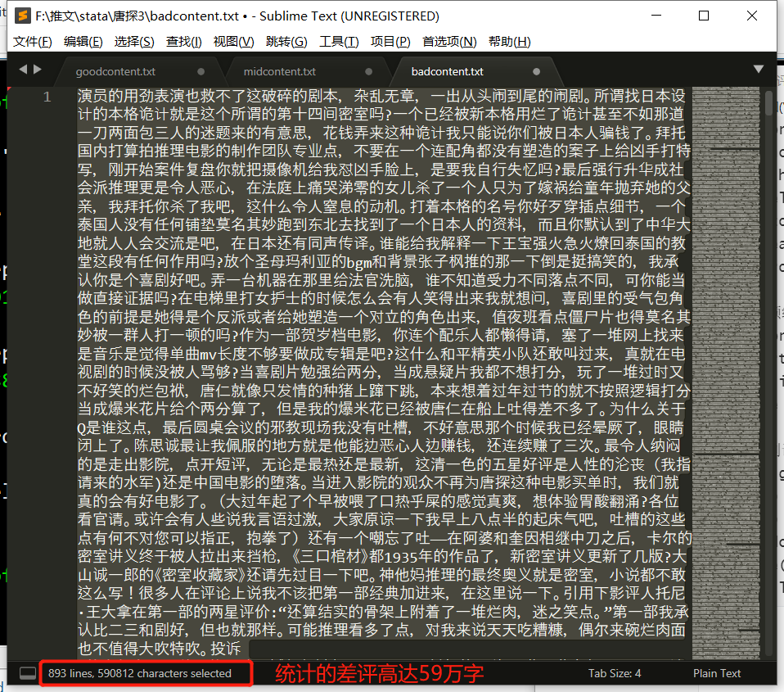The width and height of the screenshot is (784, 692).
Task: Open the 工具(T) menu
Action: click(x=339, y=42)
